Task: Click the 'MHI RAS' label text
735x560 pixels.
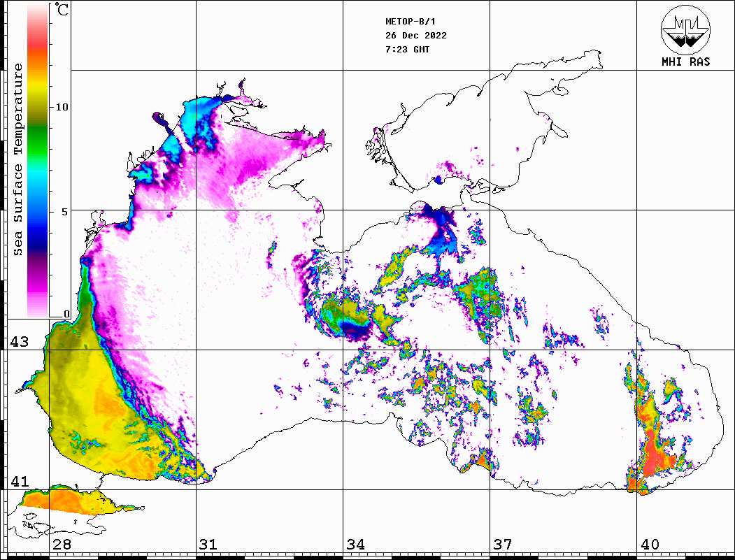Action: coord(685,62)
